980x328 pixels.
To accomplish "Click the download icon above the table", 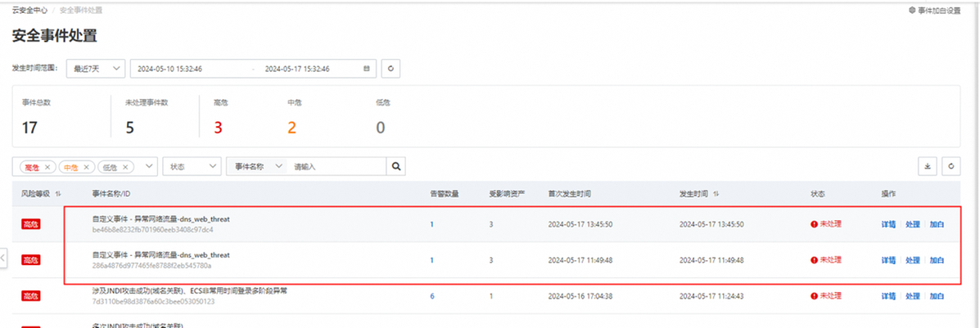I will (928, 166).
